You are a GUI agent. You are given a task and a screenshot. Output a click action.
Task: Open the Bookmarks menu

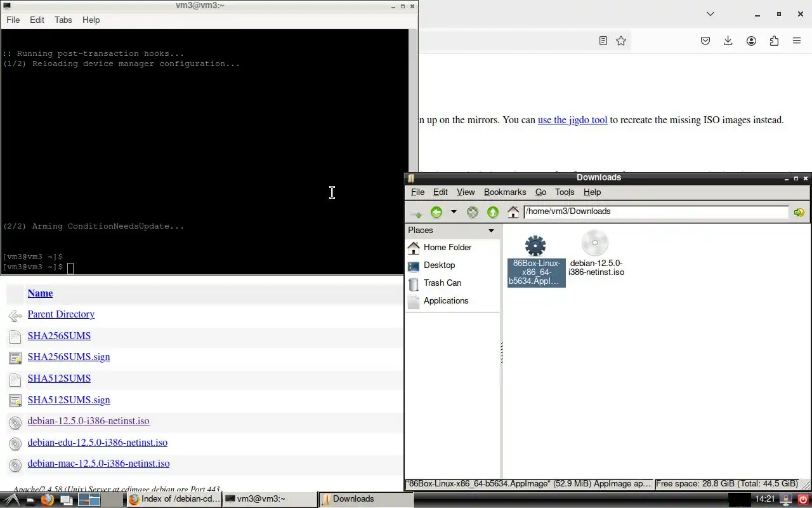coord(505,192)
